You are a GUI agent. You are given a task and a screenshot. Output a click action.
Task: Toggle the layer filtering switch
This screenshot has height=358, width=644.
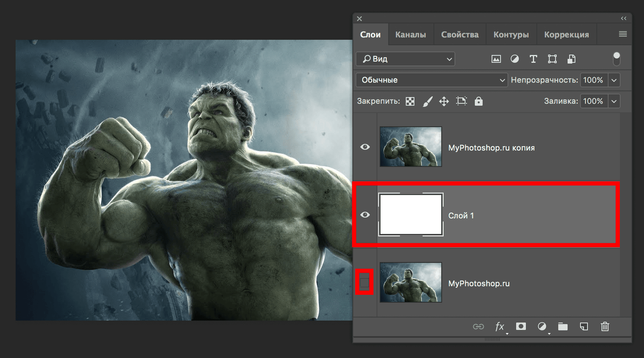pos(616,59)
